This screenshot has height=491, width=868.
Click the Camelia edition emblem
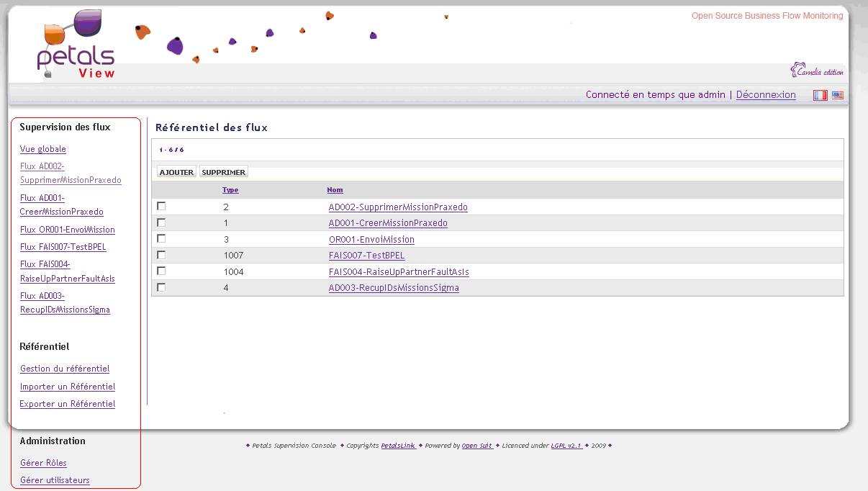click(x=817, y=71)
